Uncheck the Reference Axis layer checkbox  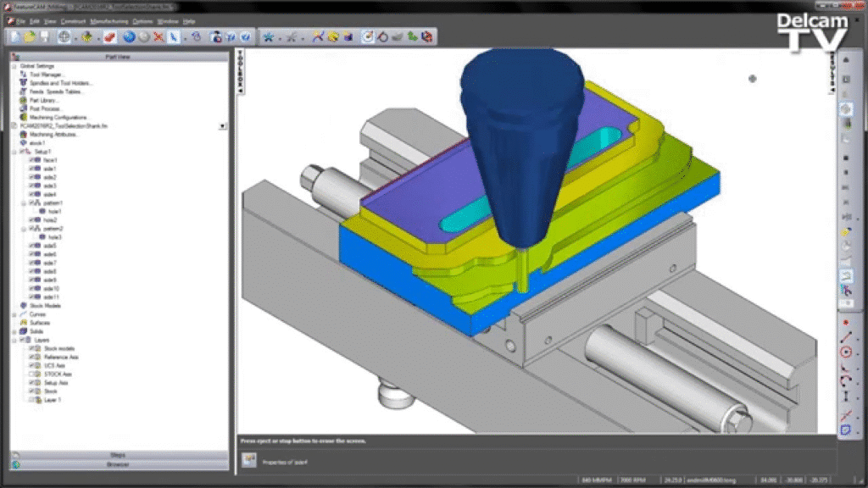[x=32, y=358]
